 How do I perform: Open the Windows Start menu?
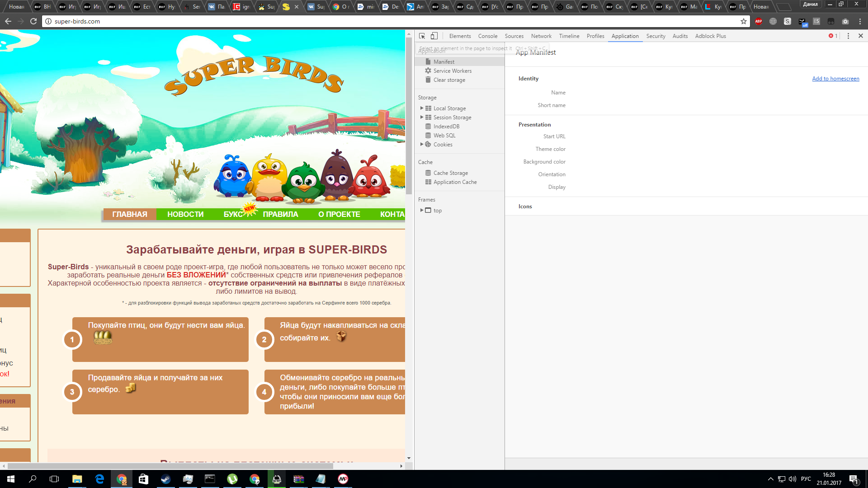pos(11,479)
